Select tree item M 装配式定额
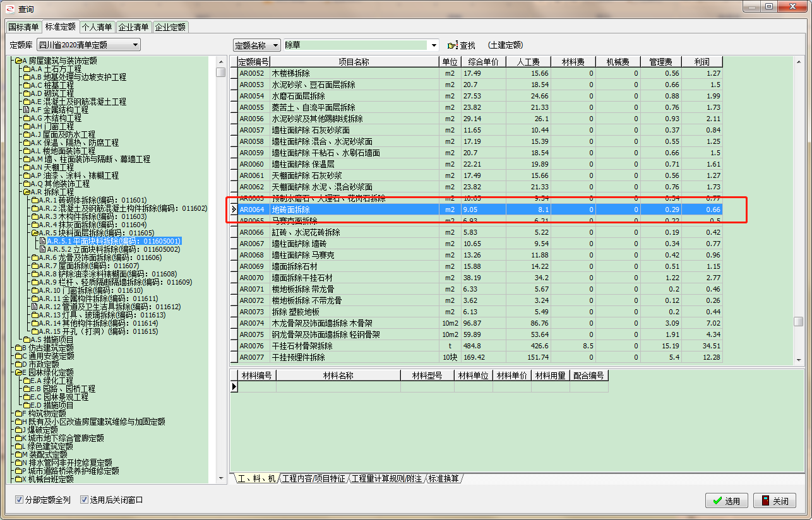The width and height of the screenshot is (812, 520). [45, 454]
